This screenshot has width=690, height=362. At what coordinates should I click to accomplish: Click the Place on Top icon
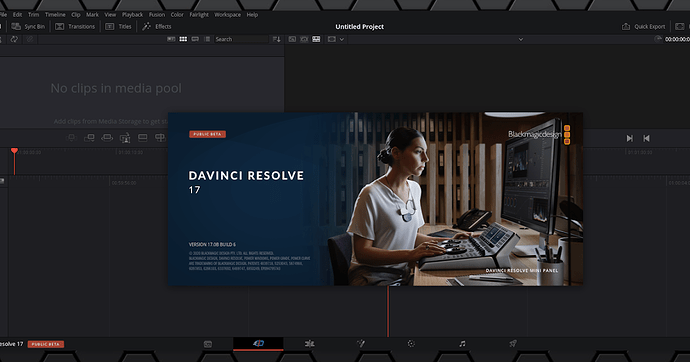tap(143, 138)
